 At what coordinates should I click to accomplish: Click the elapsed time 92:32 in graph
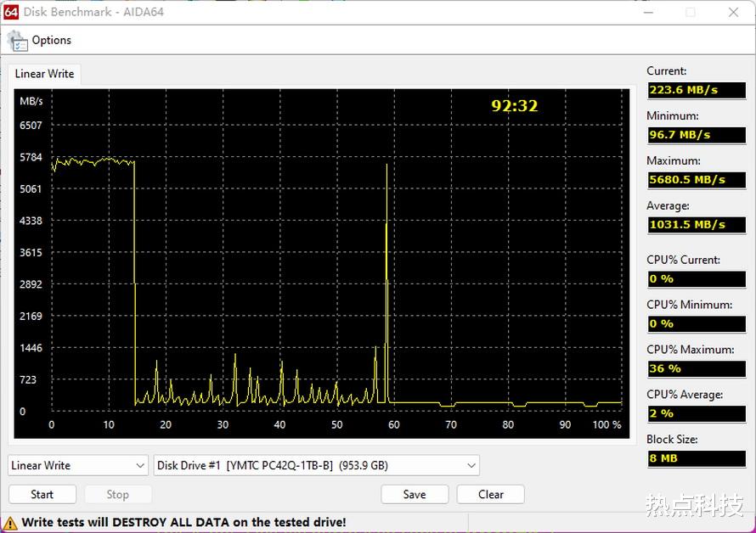[x=515, y=105]
